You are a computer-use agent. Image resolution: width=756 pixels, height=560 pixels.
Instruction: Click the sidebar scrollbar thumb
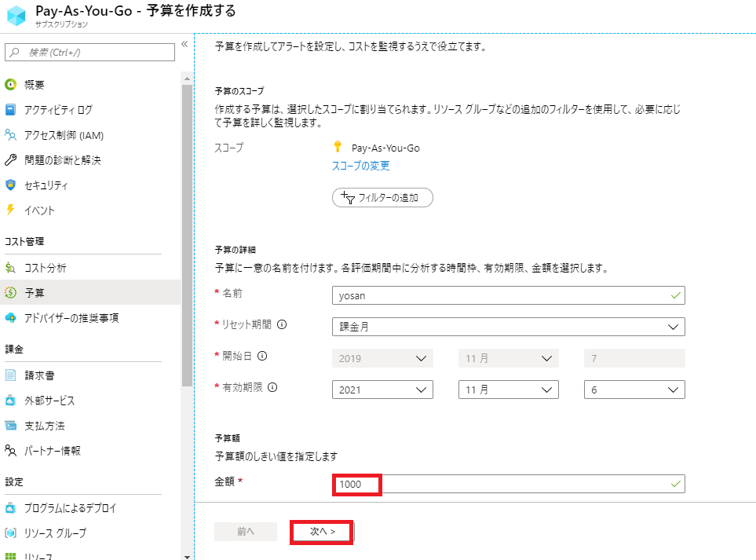pyautogui.click(x=187, y=236)
